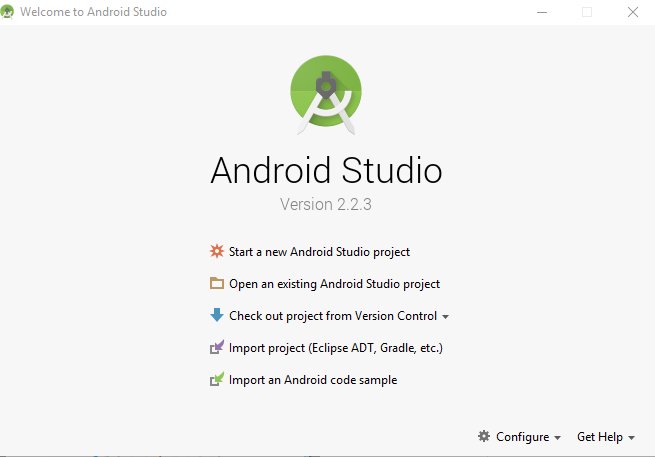Expand the Version Control dropdown arrow
This screenshot has width=655, height=457.
click(445, 317)
